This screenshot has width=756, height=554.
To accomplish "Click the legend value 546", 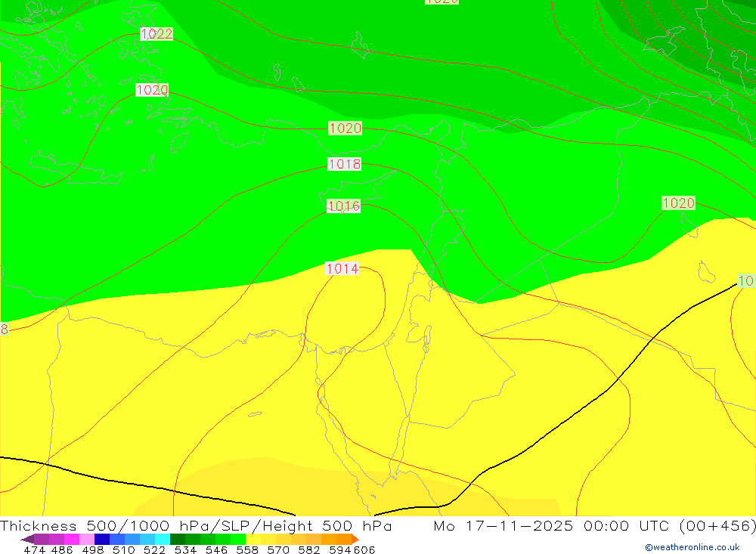I will tap(216, 550).
